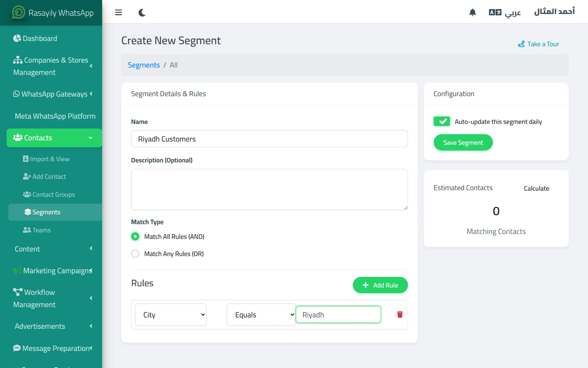The image size is (588, 368).
Task: Click the Teams users icon
Action: [27, 230]
